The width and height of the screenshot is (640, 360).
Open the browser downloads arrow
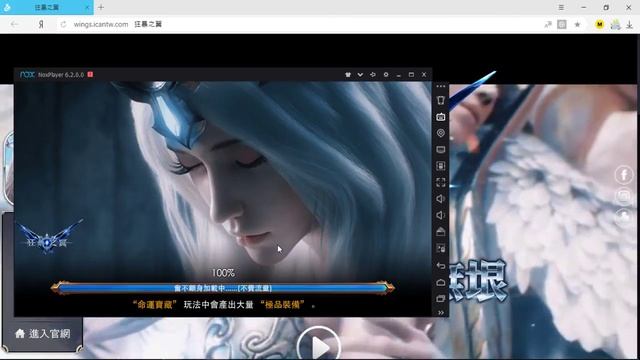pyautogui.click(x=630, y=24)
